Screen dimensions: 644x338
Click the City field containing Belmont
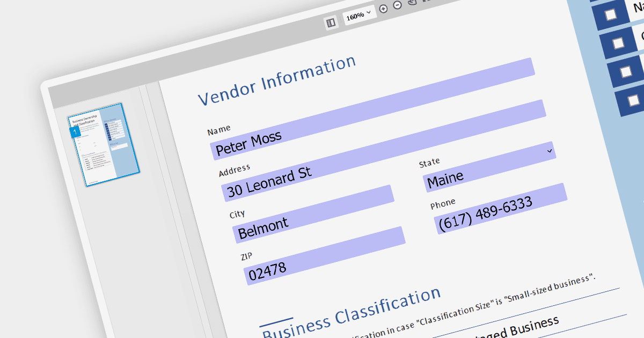click(314, 214)
